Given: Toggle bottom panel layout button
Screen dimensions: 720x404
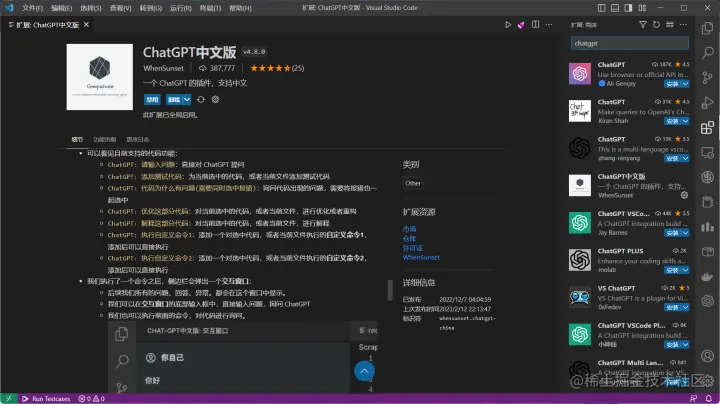Looking at the screenshot, I should pyautogui.click(x=615, y=8).
